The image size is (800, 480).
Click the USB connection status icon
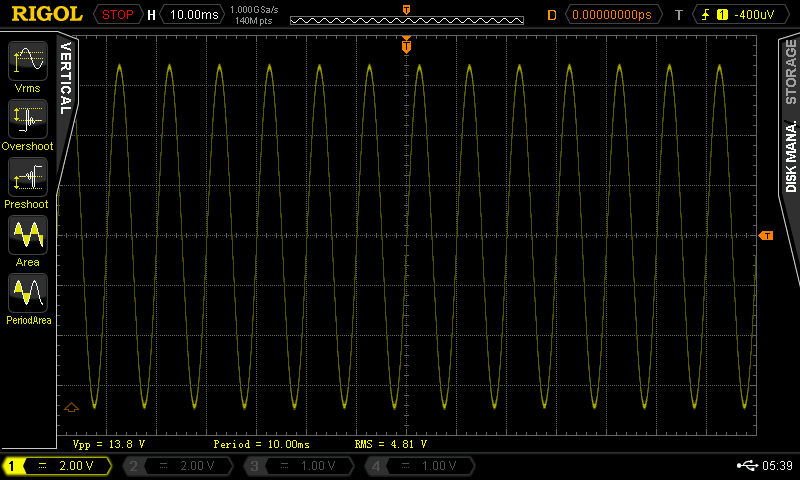point(747,465)
